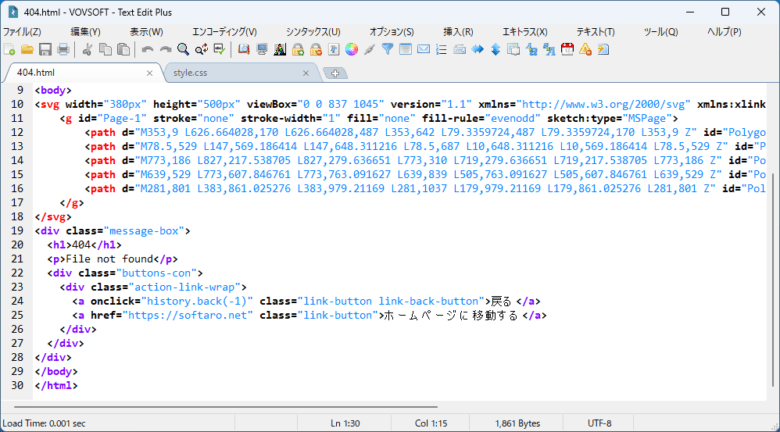Open the 表示(W) menu
The image size is (780, 432).
coord(146,32)
